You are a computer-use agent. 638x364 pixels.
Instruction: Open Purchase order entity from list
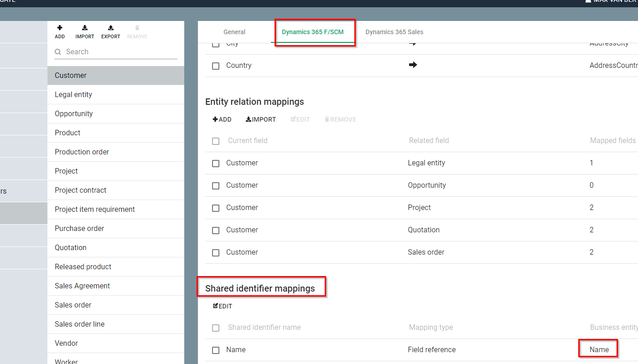pos(79,228)
